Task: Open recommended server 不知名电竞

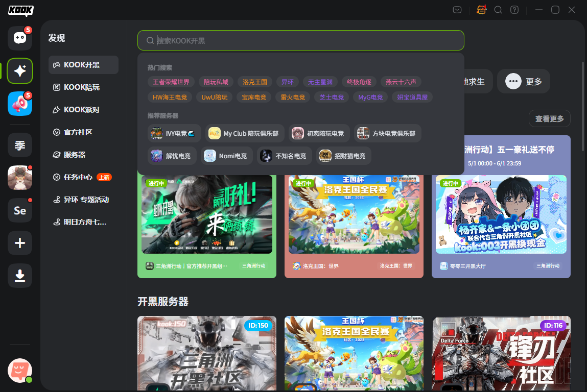Action: 285,156
